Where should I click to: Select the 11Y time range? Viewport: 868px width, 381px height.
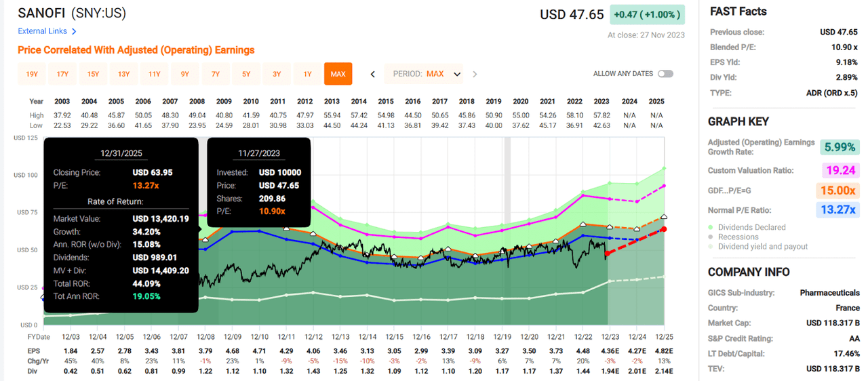(x=154, y=74)
